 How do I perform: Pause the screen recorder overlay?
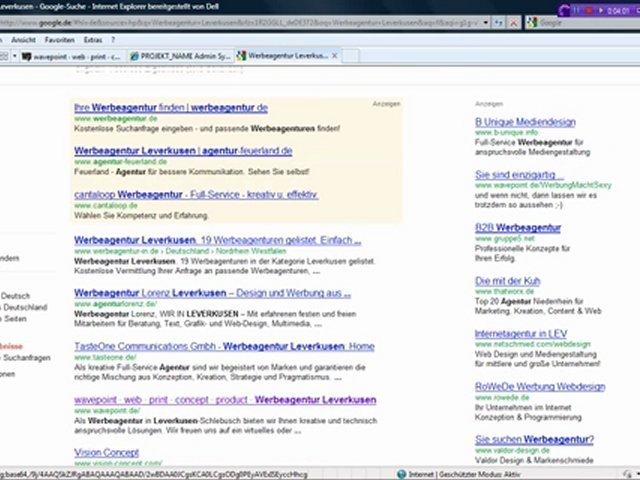pos(576,11)
